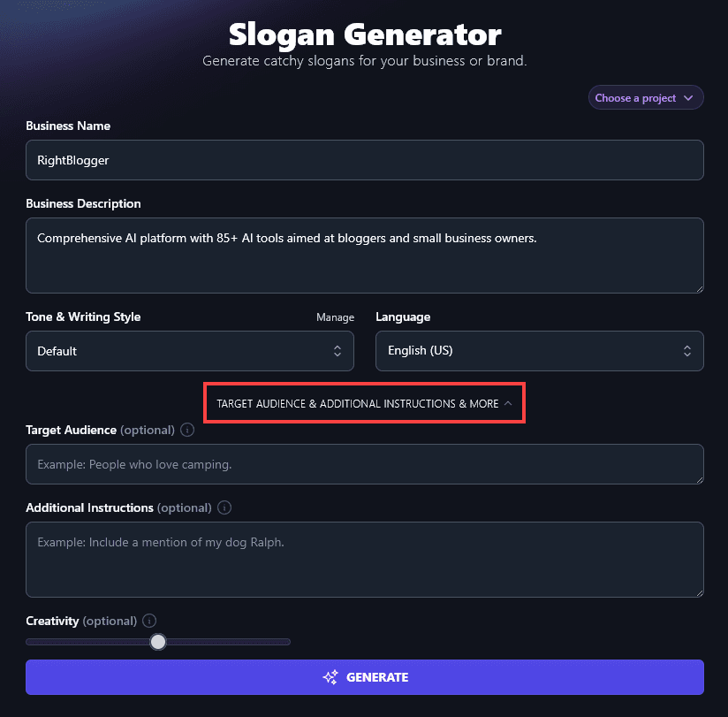Click the Additional Instructions example field
Viewport: 728px width, 717px height.
point(364,559)
